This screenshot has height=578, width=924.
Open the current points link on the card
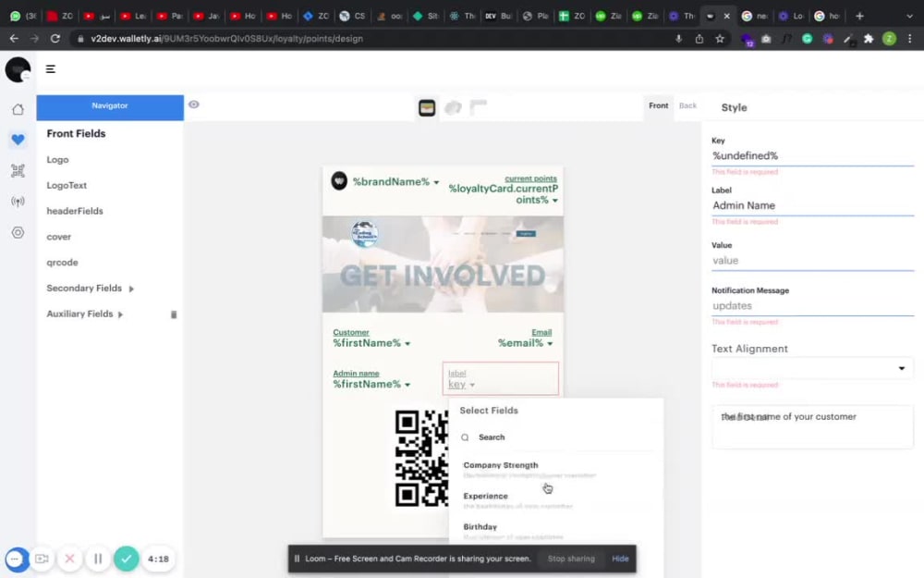[530, 178]
